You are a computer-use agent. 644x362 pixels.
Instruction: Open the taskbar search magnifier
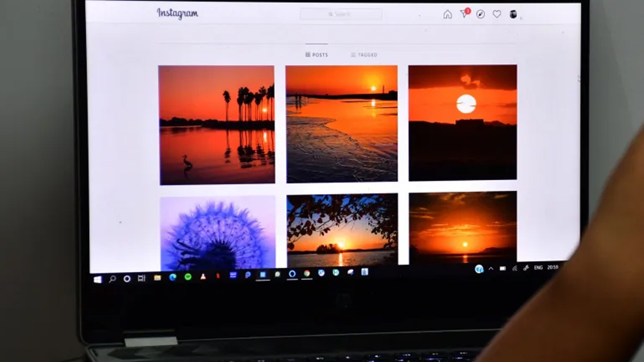(x=112, y=279)
